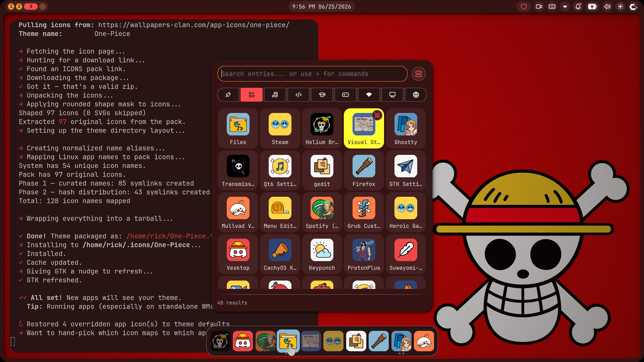This screenshot has height=362, width=644.
Task: Open Helium Browser from the launcher grid
Action: pyautogui.click(x=322, y=128)
